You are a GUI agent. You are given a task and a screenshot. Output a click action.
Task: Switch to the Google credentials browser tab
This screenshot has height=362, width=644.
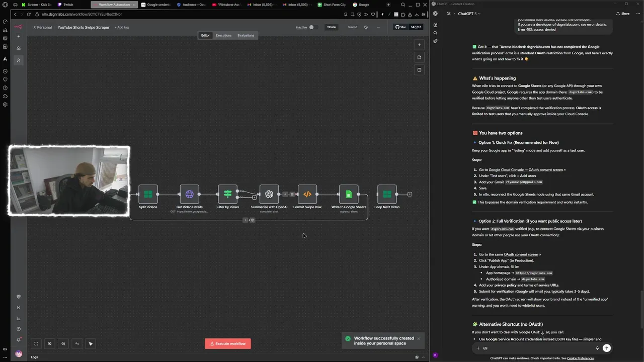(x=156, y=5)
